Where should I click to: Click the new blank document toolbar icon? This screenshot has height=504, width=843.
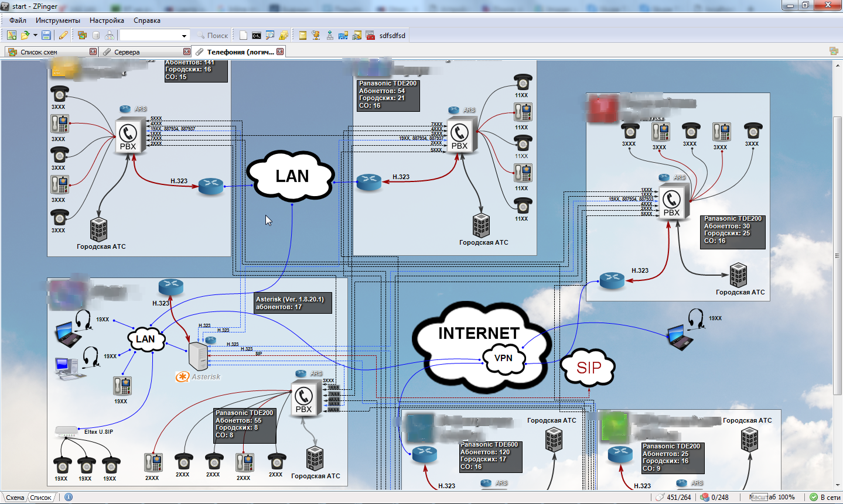click(x=244, y=35)
